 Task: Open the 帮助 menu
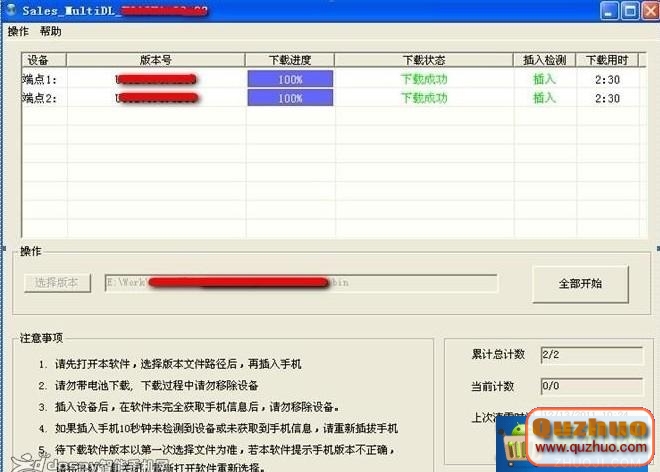51,31
